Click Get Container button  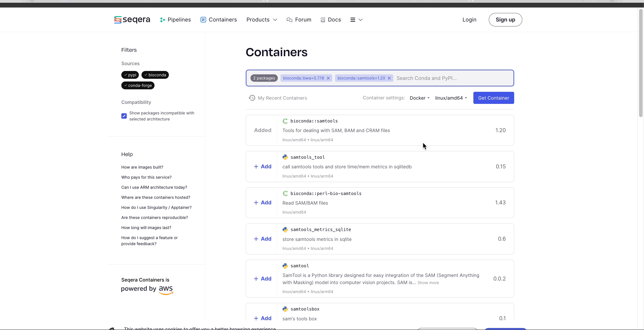tap(494, 98)
